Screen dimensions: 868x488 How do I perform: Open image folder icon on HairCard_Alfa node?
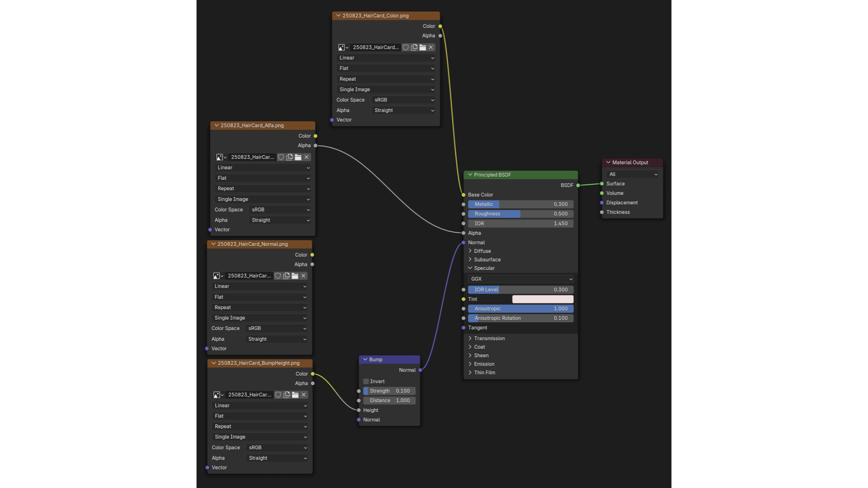point(298,157)
